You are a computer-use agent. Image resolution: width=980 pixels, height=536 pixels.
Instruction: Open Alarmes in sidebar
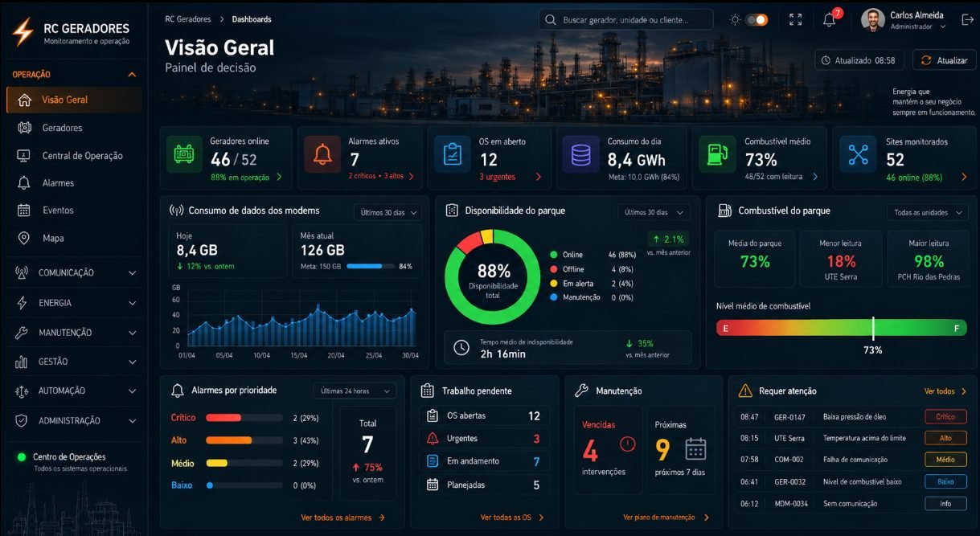74,183
